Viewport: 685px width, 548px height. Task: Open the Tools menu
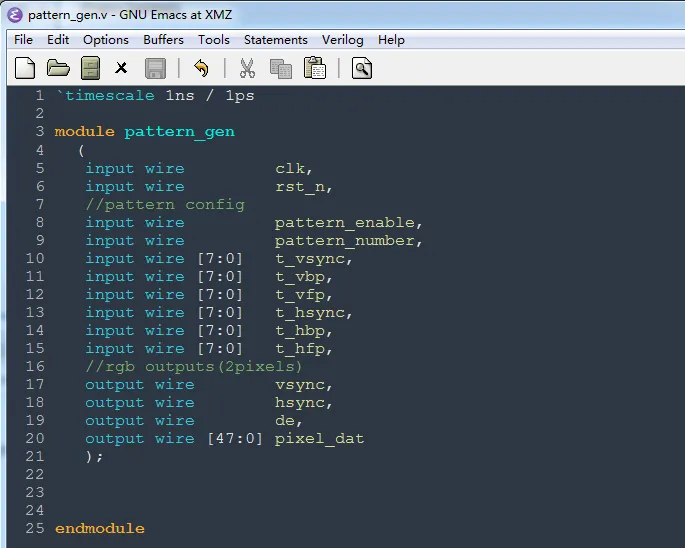pyautogui.click(x=214, y=40)
